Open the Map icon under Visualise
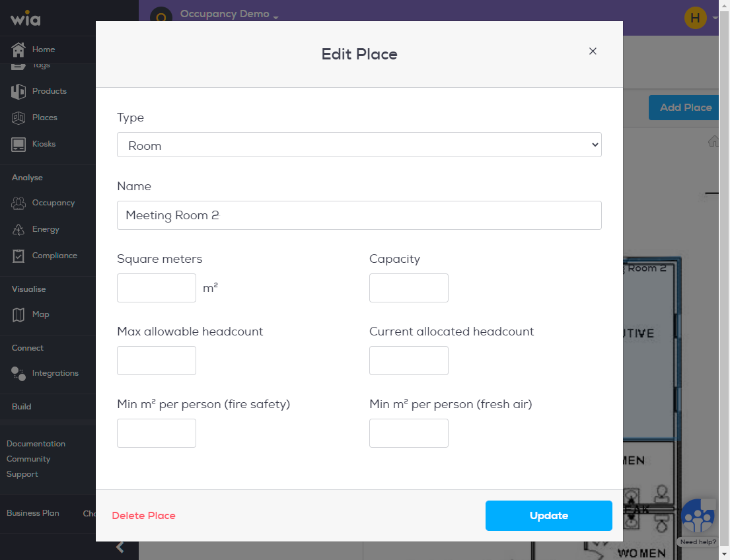 pyautogui.click(x=18, y=315)
